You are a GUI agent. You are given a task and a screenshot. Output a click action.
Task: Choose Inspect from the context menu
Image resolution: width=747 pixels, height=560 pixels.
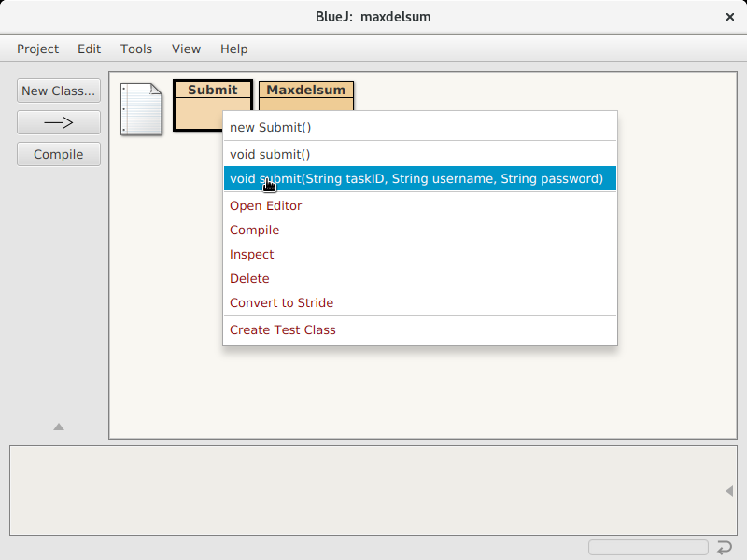click(x=419, y=254)
